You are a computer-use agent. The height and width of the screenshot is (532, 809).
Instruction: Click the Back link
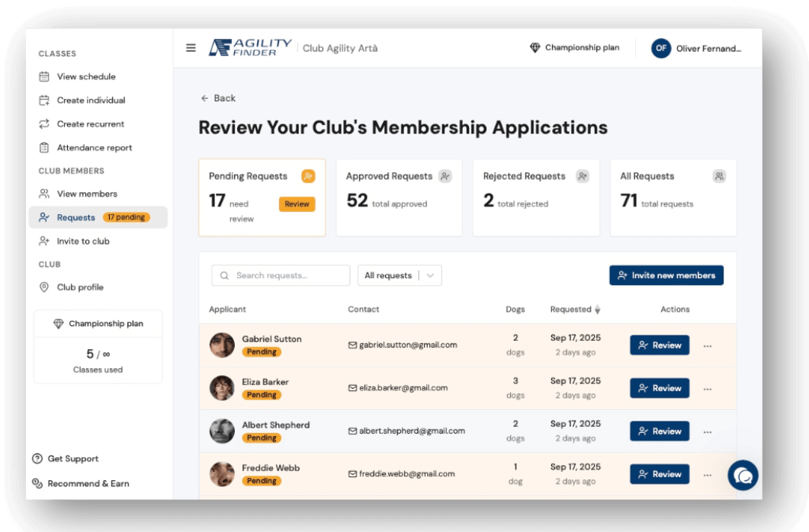pyautogui.click(x=218, y=98)
